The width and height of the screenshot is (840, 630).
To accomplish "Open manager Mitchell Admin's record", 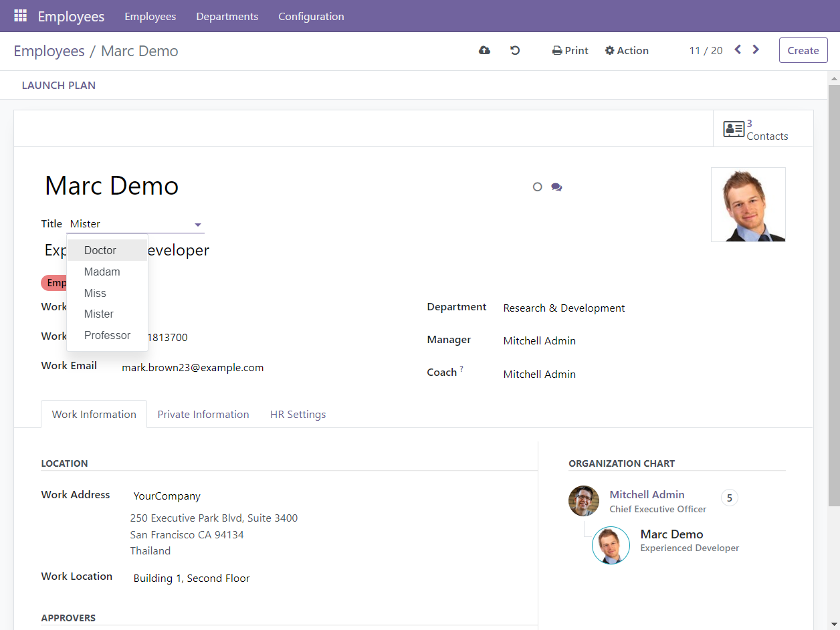I will [x=539, y=340].
